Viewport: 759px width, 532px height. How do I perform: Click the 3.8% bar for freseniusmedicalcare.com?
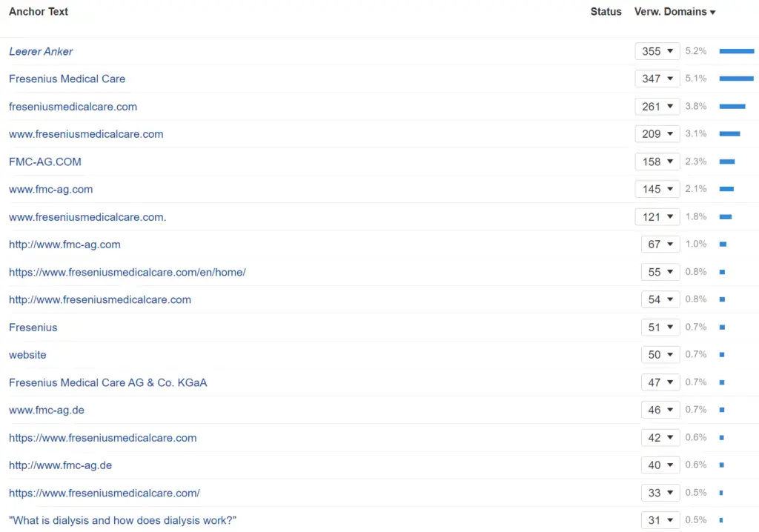(732, 107)
